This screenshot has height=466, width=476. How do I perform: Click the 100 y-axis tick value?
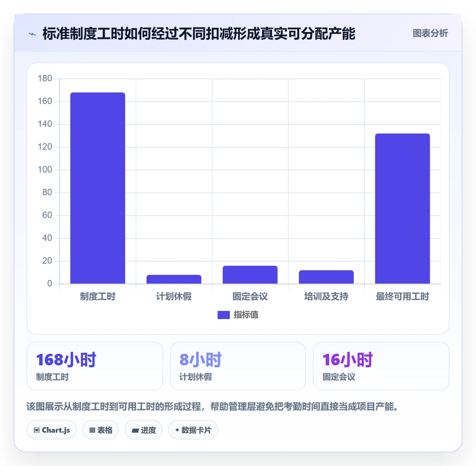tap(45, 170)
